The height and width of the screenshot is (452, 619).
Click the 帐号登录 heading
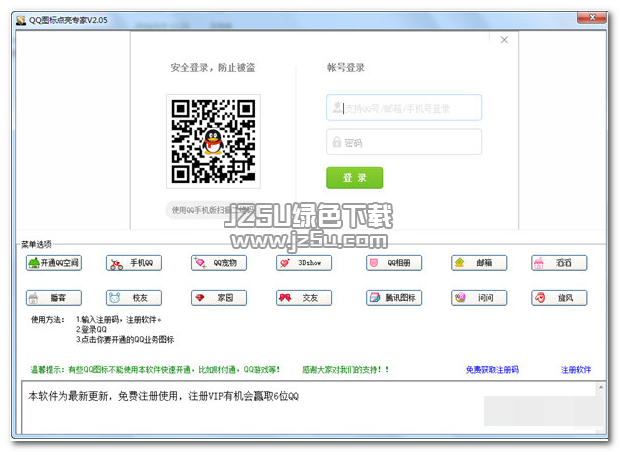[346, 68]
